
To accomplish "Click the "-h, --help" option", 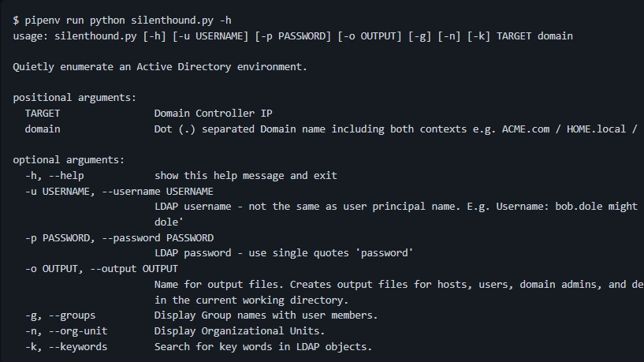I will [54, 175].
